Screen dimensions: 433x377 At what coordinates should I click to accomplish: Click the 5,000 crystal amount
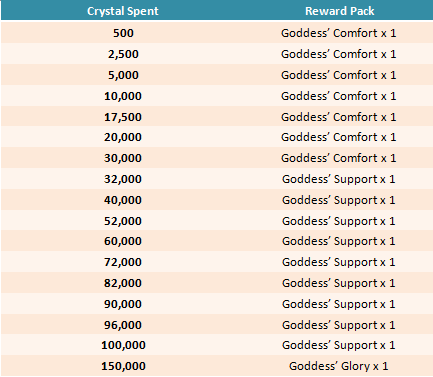click(123, 75)
